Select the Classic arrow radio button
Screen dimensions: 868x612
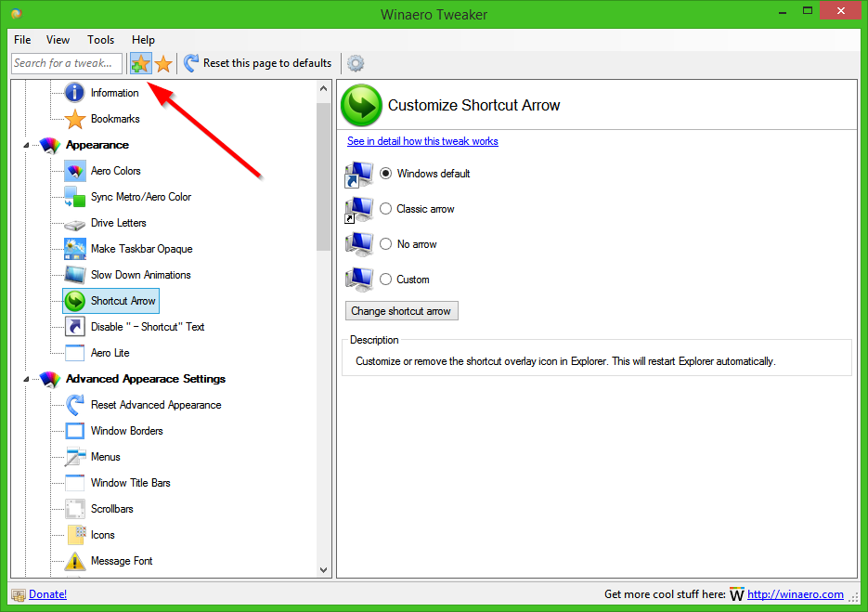coord(386,209)
